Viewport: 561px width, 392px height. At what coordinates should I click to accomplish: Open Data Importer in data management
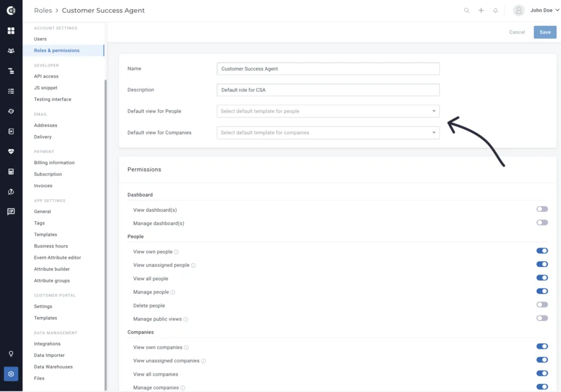[49, 355]
